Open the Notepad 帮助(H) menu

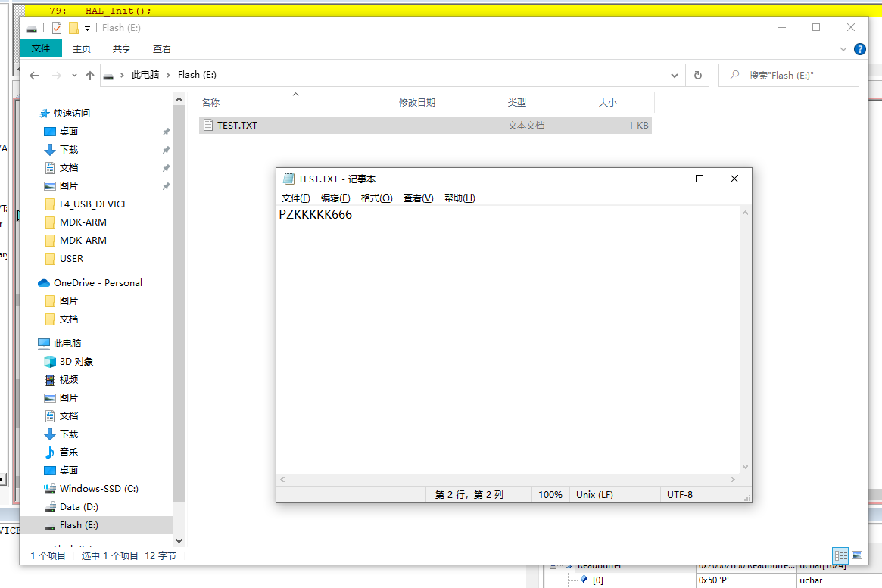pos(460,198)
